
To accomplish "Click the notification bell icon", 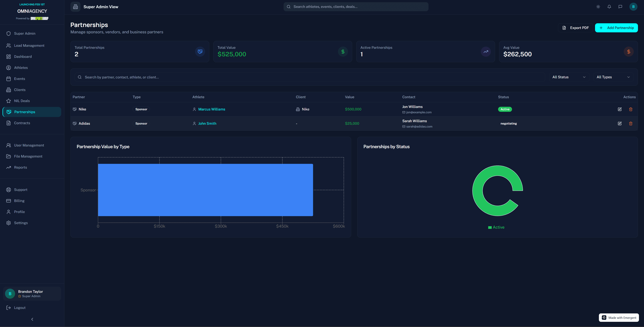I will pyautogui.click(x=609, y=7).
